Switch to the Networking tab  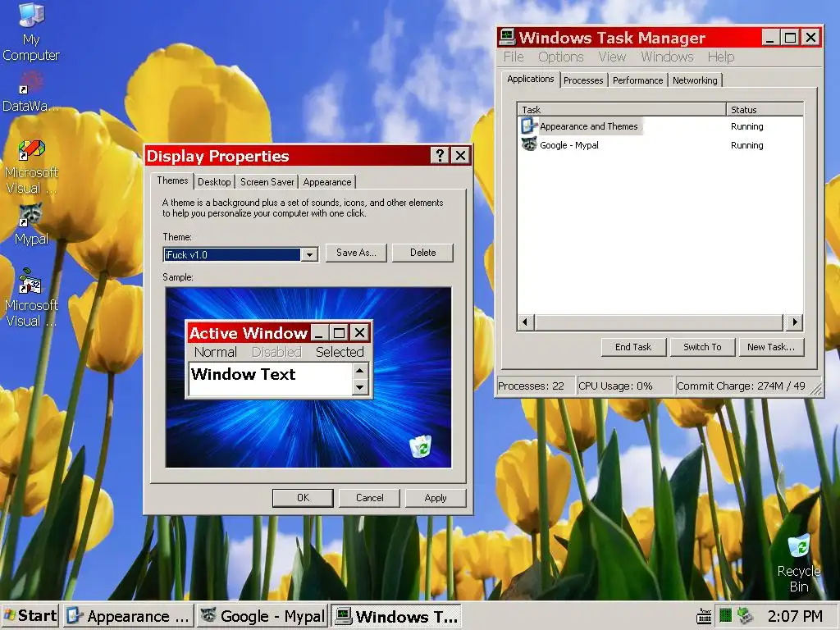[695, 80]
